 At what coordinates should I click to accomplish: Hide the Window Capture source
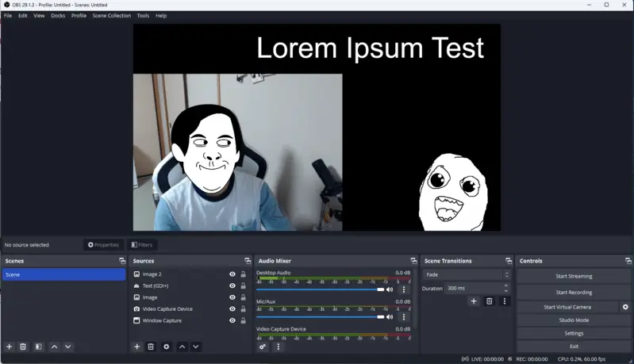point(232,320)
